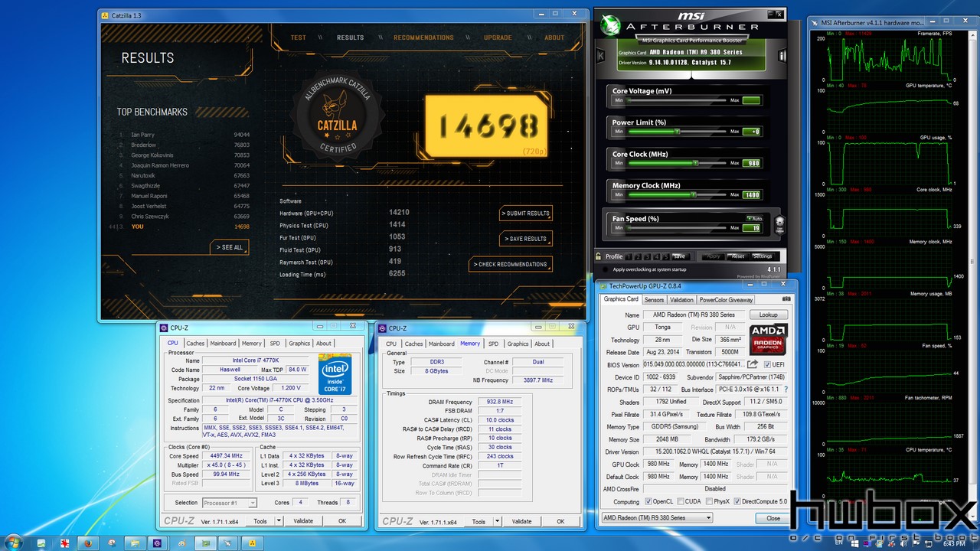Click the Submit Results button

525,214
